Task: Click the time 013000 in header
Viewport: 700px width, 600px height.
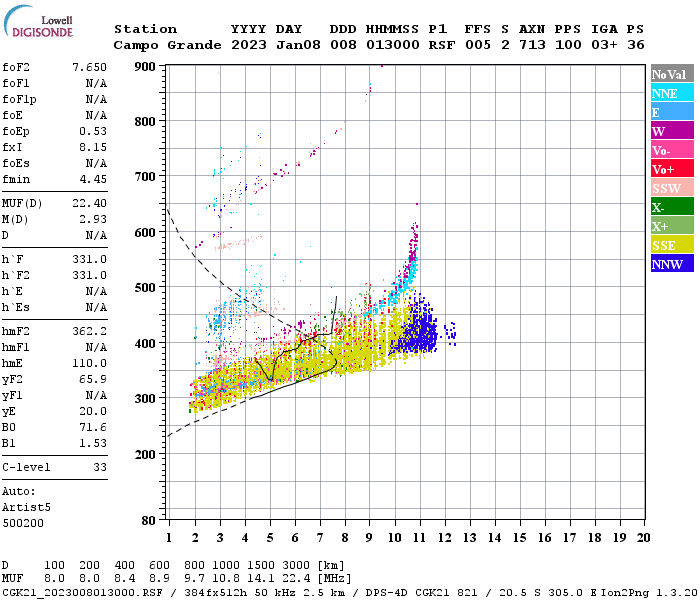Action: (x=392, y=45)
